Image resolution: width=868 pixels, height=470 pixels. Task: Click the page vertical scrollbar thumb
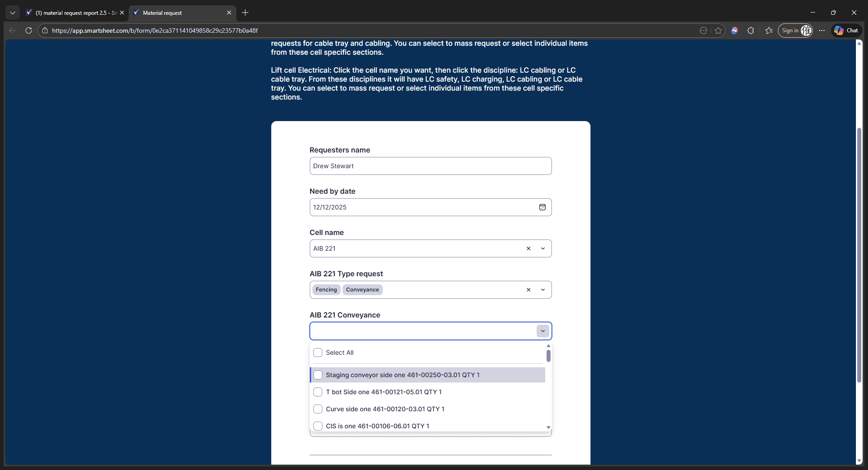pos(859,255)
